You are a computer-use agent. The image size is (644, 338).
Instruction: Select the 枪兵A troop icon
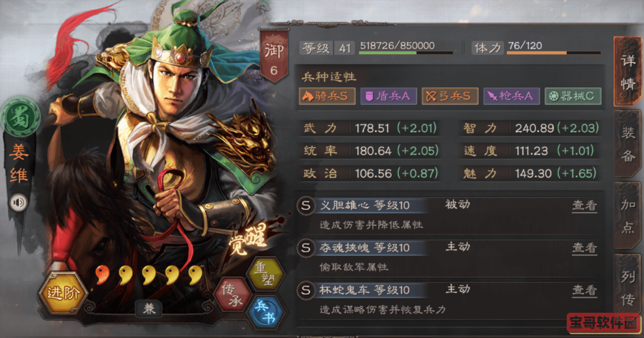click(511, 96)
